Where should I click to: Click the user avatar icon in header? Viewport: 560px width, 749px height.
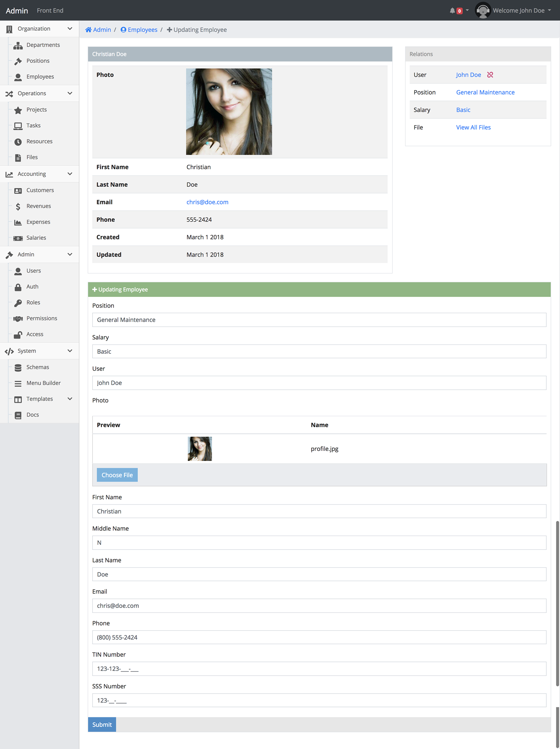pos(483,10)
